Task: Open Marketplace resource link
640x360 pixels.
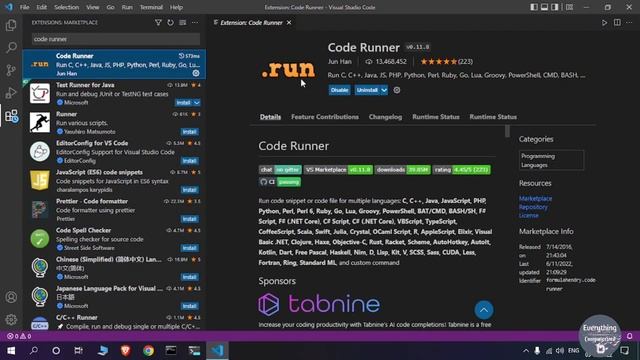Action: [x=536, y=199]
